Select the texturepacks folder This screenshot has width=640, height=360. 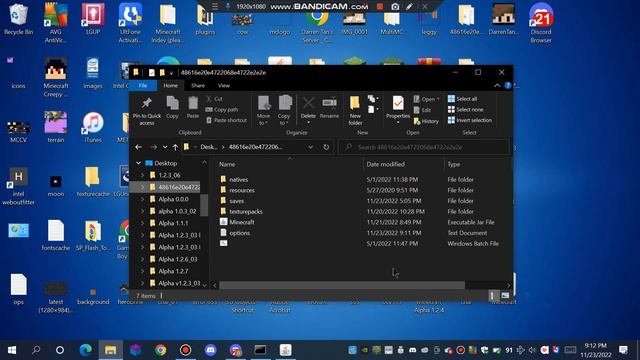point(246,211)
